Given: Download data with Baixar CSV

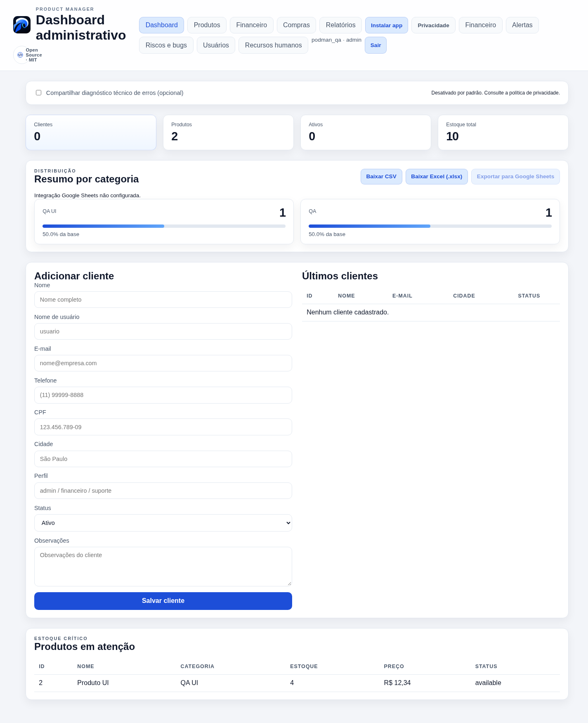Looking at the screenshot, I should pyautogui.click(x=381, y=177).
